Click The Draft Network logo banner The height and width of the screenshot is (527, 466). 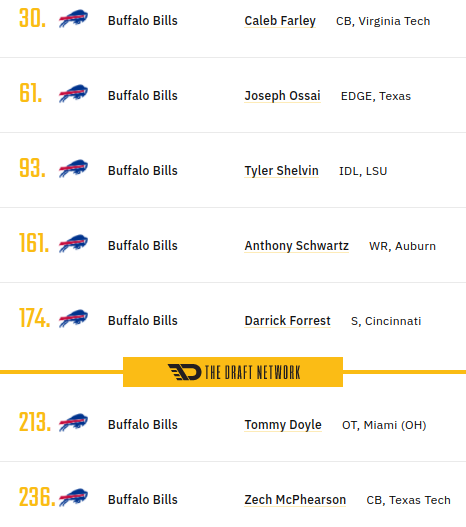(x=233, y=372)
